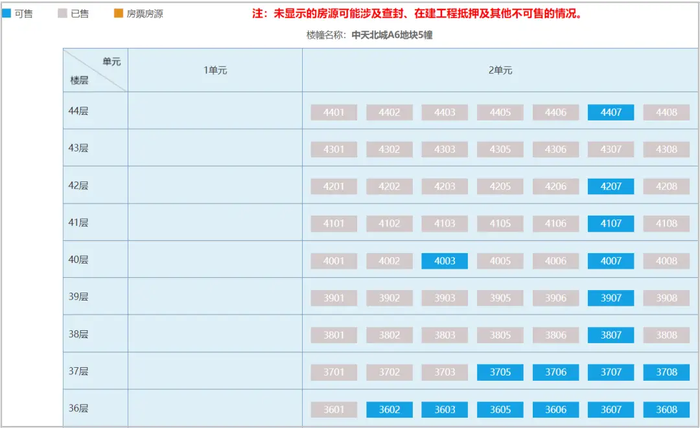
Task: Pick available unit 3605
Action: click(500, 410)
